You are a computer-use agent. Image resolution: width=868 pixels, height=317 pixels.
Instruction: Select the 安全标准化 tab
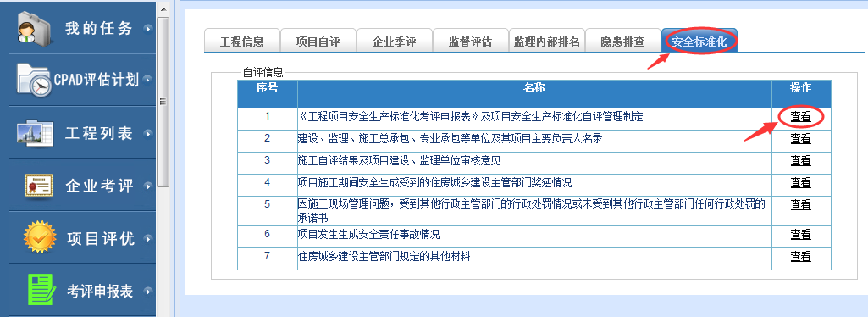[x=699, y=41]
